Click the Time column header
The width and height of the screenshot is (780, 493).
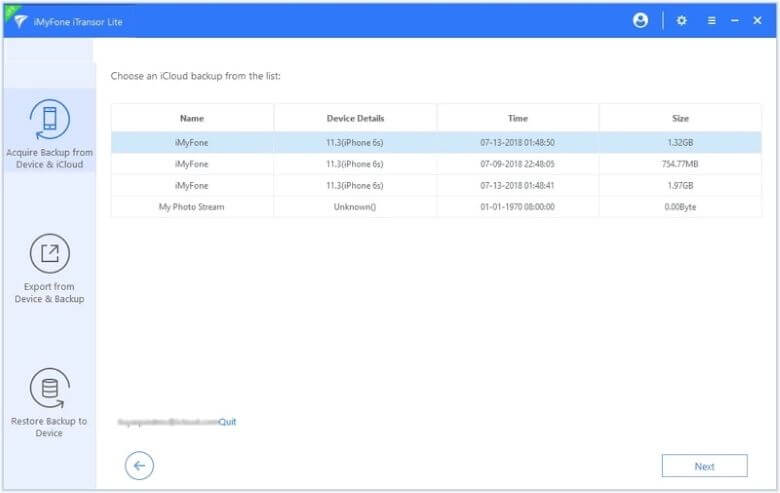pos(517,118)
